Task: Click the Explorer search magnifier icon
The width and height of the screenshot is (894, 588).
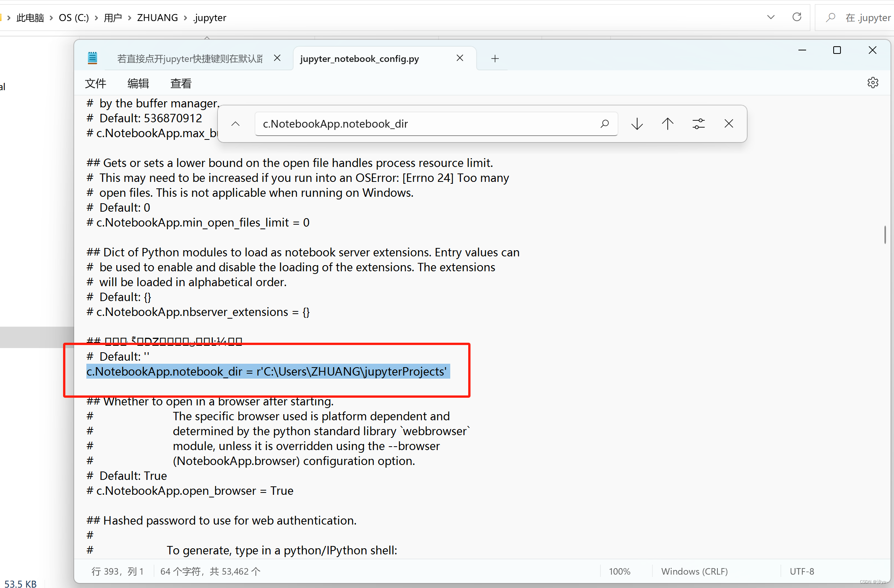Action: tap(830, 18)
